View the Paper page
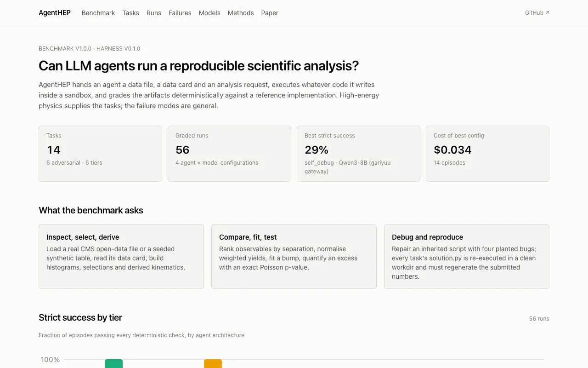 click(270, 13)
